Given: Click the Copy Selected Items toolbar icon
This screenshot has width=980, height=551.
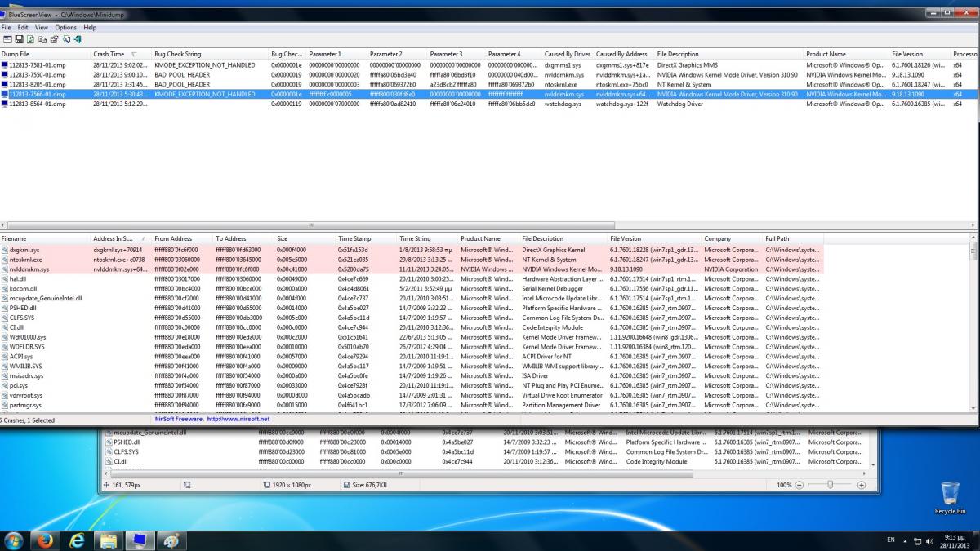Looking at the screenshot, I should tap(42, 39).
